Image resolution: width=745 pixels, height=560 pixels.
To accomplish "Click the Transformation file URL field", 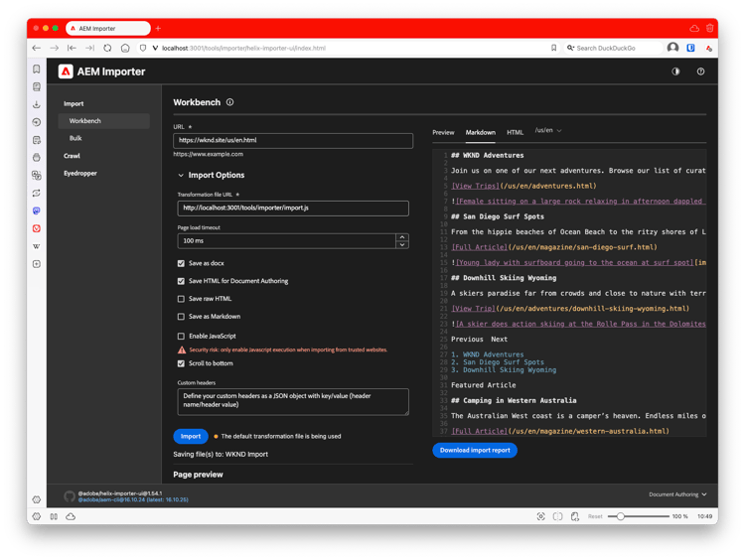I will (x=293, y=209).
